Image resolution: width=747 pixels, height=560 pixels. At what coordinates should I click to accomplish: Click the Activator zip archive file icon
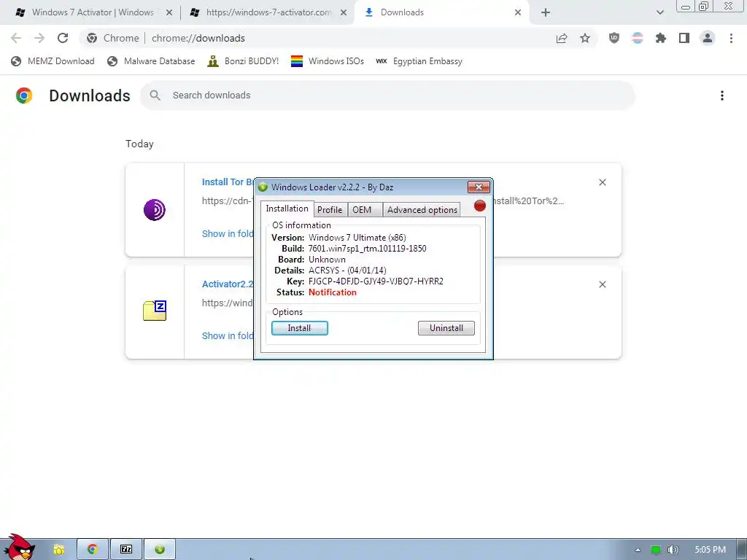click(x=155, y=311)
